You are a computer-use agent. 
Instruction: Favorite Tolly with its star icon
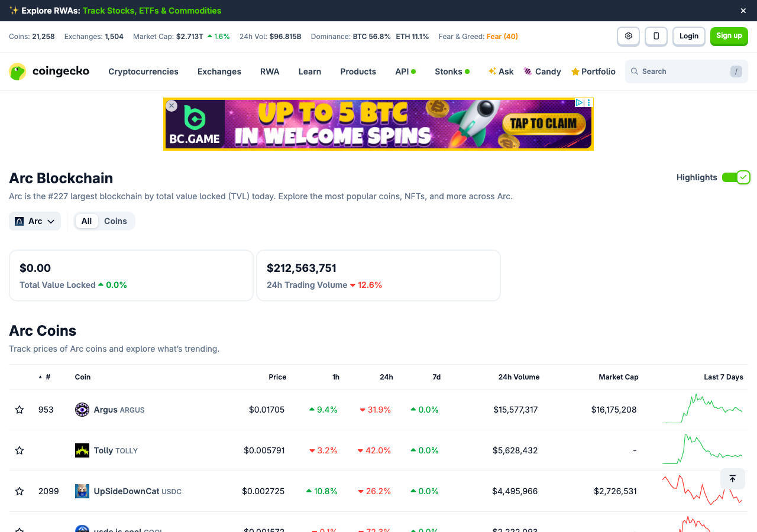click(x=20, y=450)
